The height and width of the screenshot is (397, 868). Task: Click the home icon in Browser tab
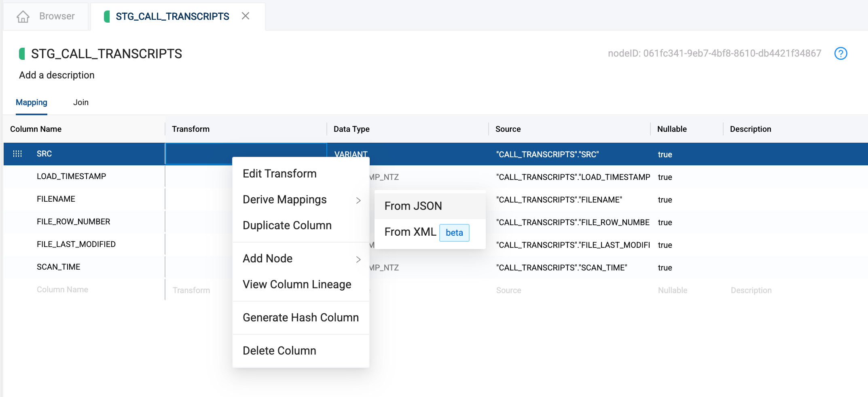(x=23, y=17)
